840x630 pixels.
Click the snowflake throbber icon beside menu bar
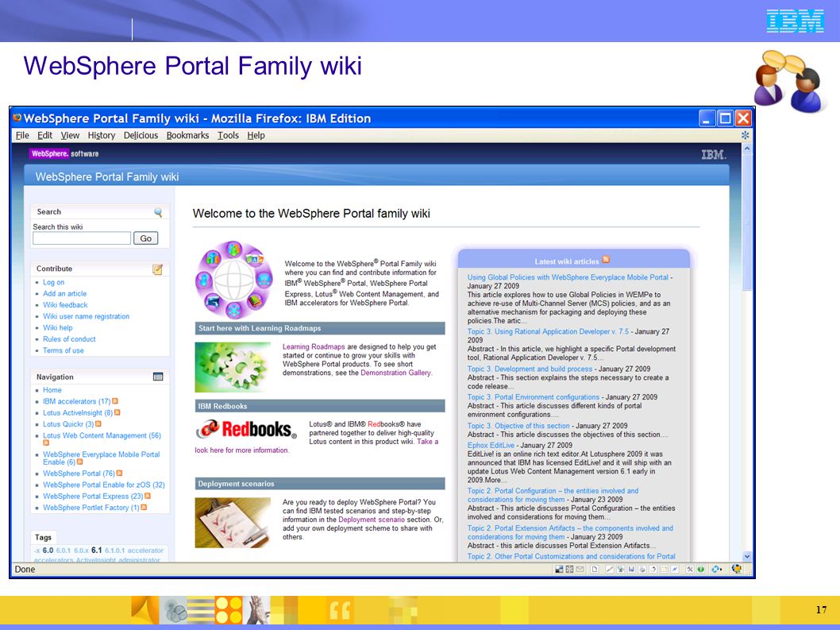(x=746, y=135)
